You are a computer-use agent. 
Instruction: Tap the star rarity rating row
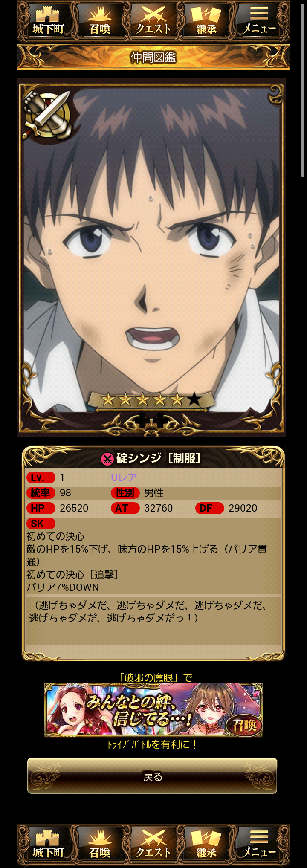coord(151,399)
